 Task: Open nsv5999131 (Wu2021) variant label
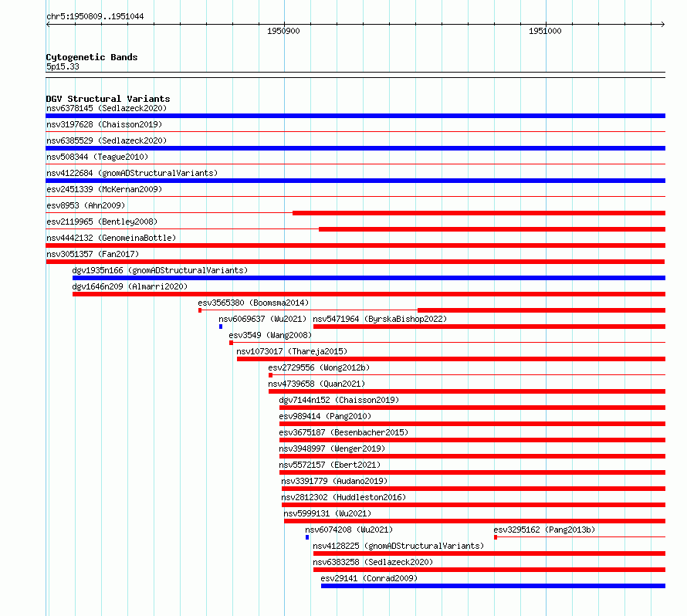[x=327, y=513]
